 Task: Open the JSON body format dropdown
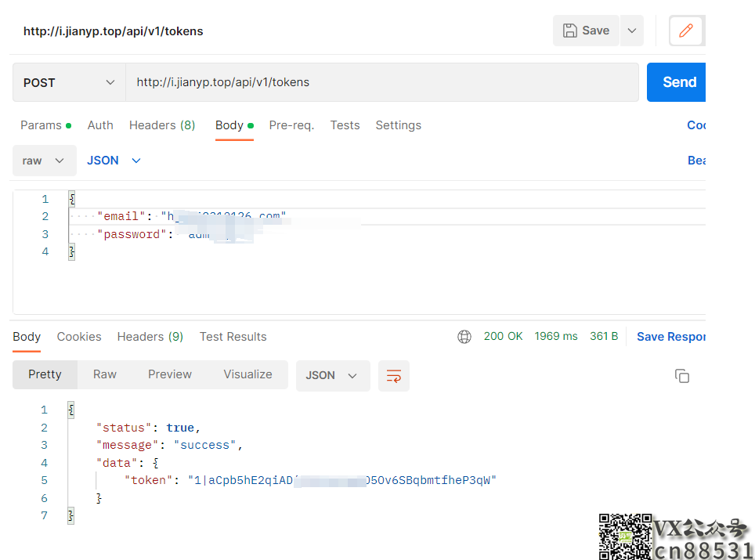[114, 161]
